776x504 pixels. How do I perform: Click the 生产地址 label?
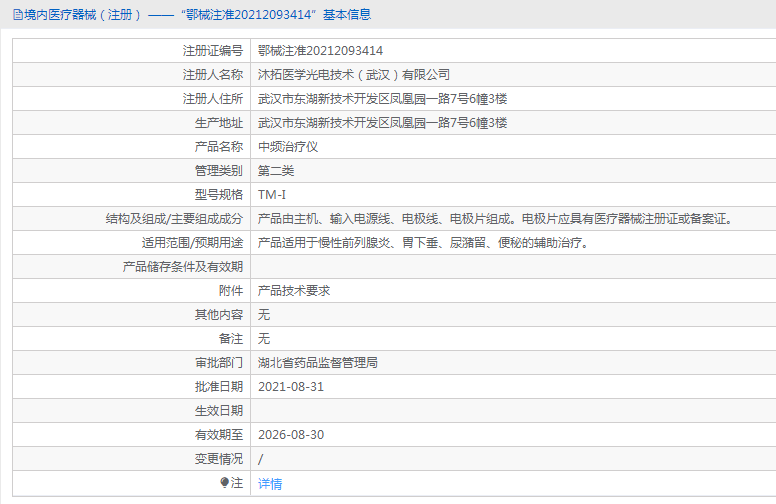(x=219, y=123)
